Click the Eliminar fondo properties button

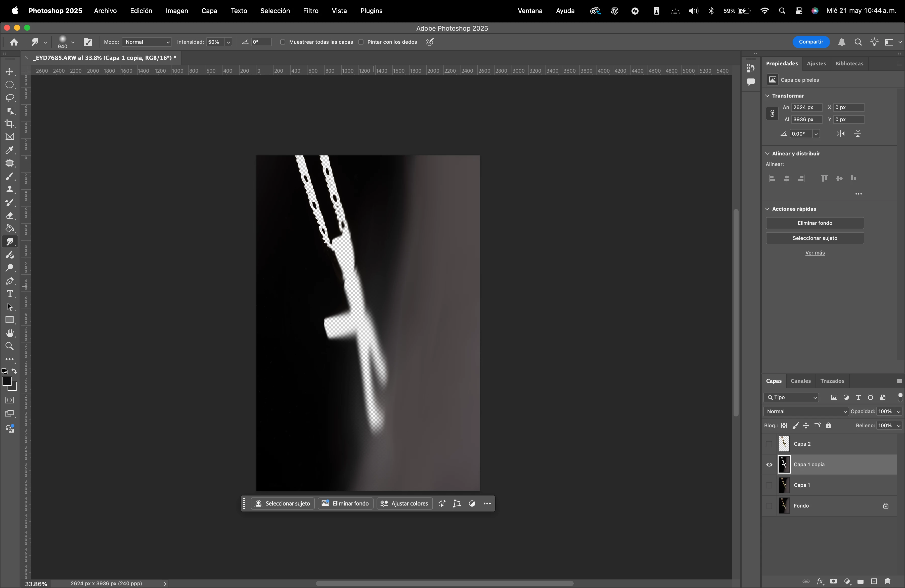pos(814,223)
